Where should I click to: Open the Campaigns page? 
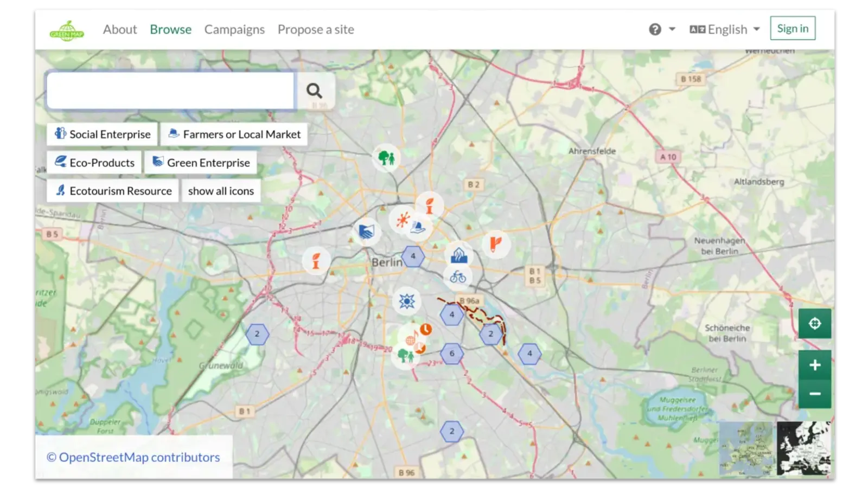click(x=234, y=29)
